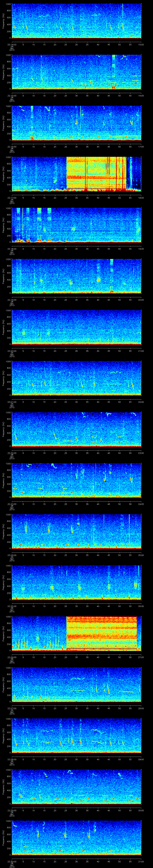The width and height of the screenshot is (153, 868).
Task: Pick the "22:21:00" time axis label
Action: click(12, 402)
